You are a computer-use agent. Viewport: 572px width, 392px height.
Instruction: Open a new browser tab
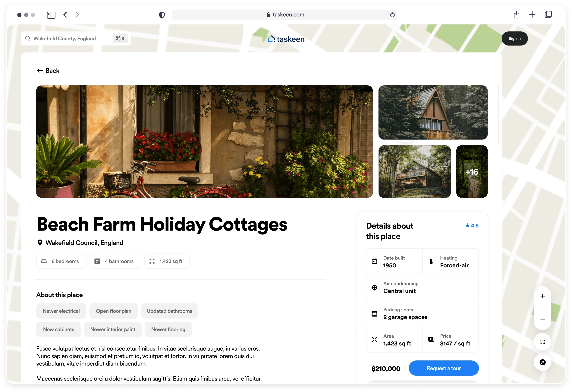pos(532,14)
